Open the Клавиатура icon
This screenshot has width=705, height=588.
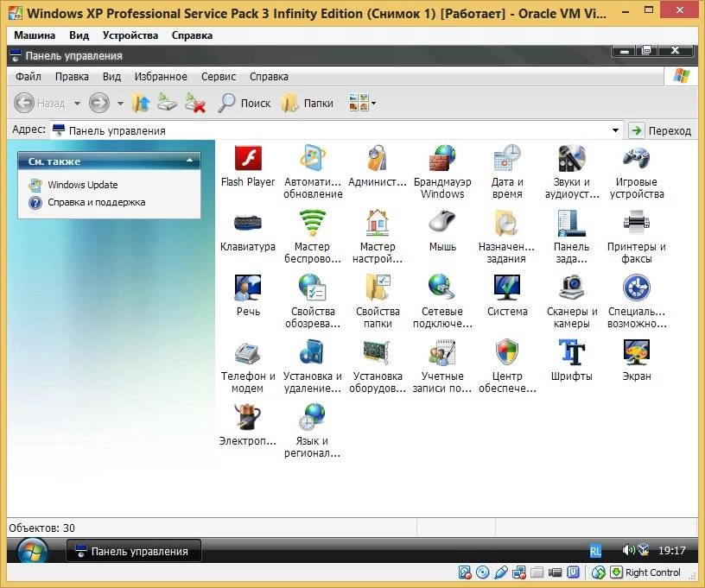pos(248,223)
